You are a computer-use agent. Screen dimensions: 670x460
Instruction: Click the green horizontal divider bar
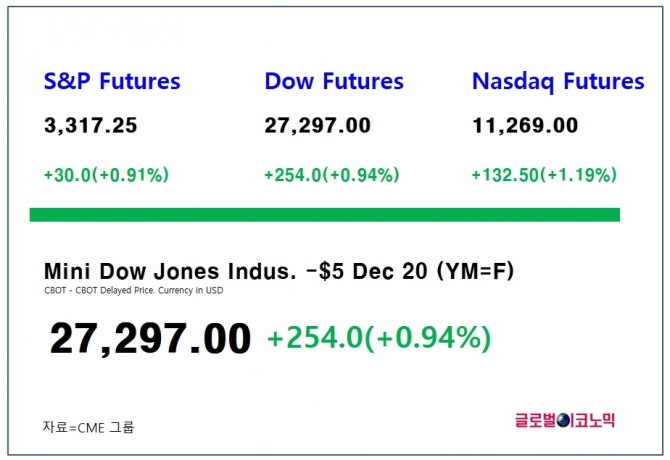pyautogui.click(x=325, y=215)
